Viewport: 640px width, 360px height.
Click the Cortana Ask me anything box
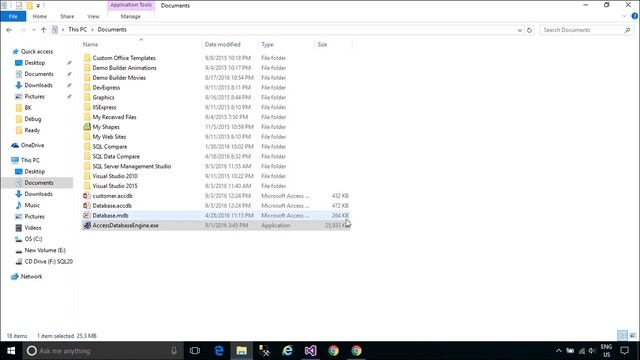(102, 351)
